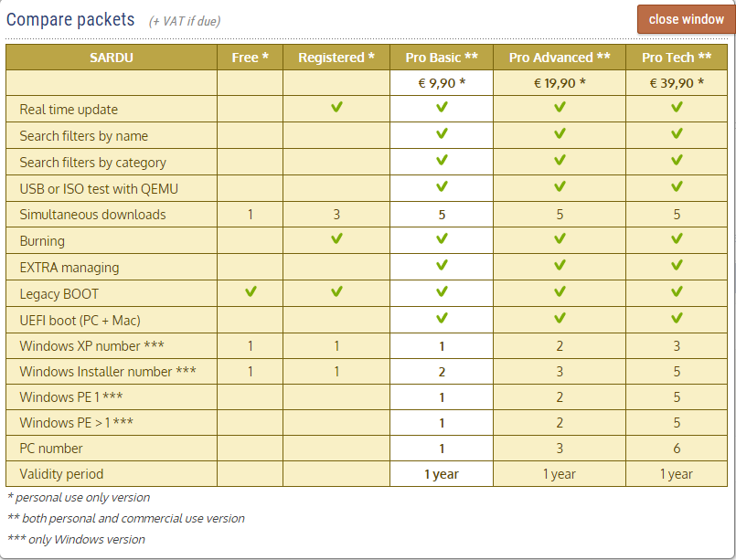The height and width of the screenshot is (560, 736).
Task: Click the Compare packets heading
Action: [70, 20]
